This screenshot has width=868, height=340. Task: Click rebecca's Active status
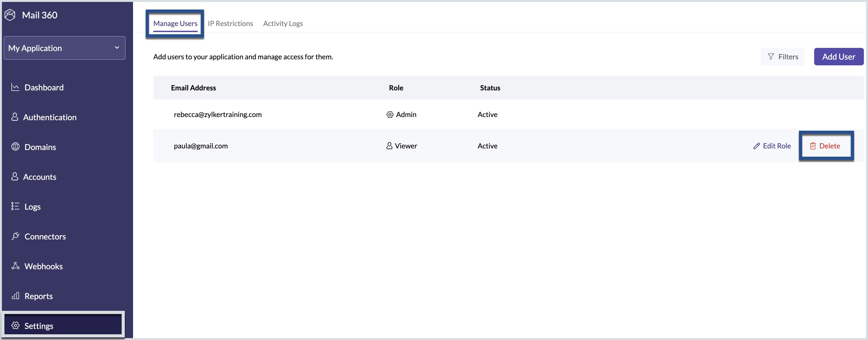[x=487, y=114]
